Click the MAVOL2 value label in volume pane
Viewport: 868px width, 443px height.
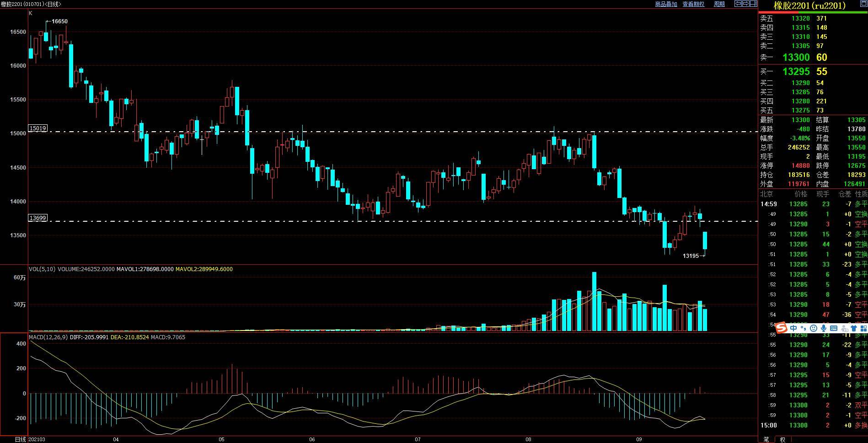204,269
